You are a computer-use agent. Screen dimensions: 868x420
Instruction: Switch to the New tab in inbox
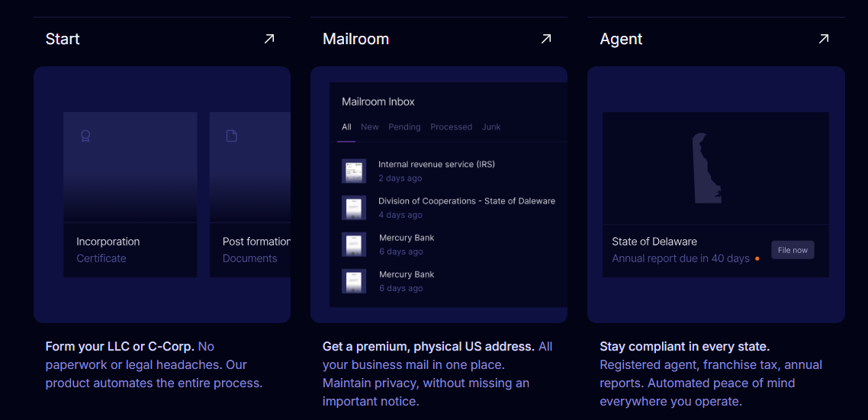click(x=370, y=127)
